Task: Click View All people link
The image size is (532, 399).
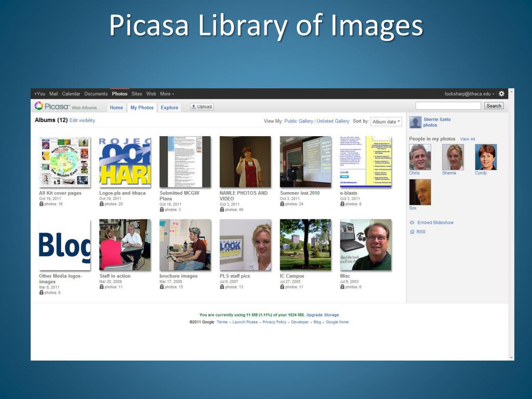Action: (x=468, y=139)
